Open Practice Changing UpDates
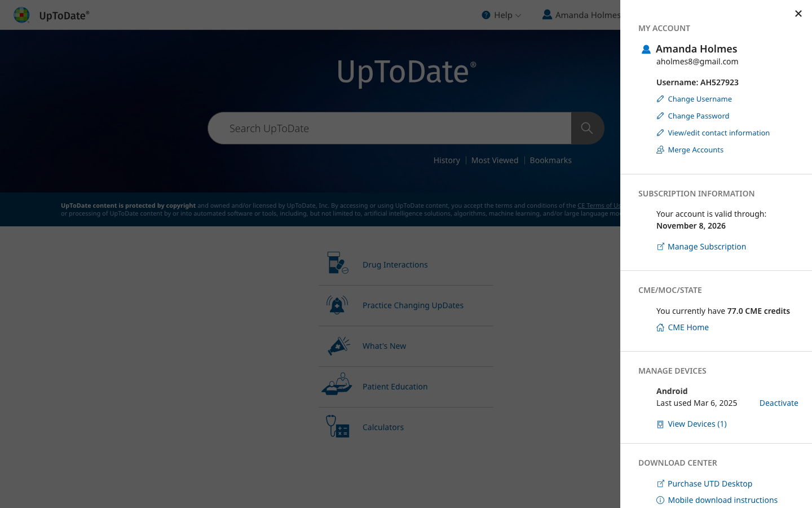 (413, 305)
